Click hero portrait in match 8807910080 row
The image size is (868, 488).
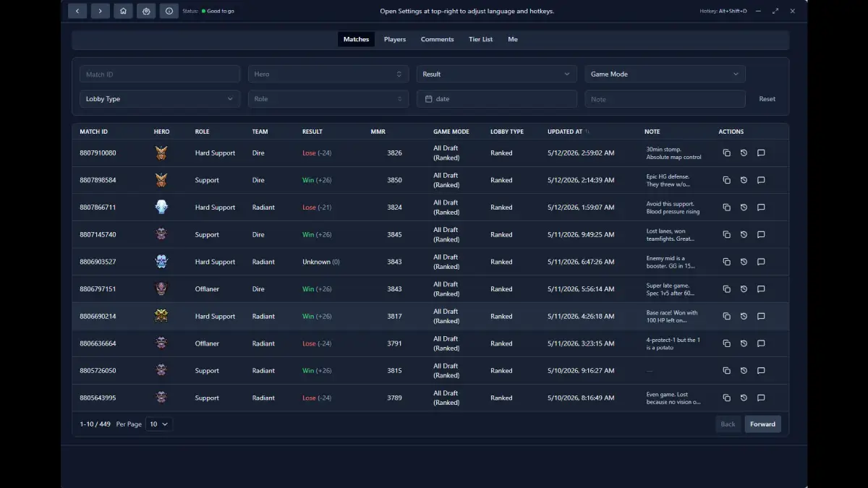[161, 153]
